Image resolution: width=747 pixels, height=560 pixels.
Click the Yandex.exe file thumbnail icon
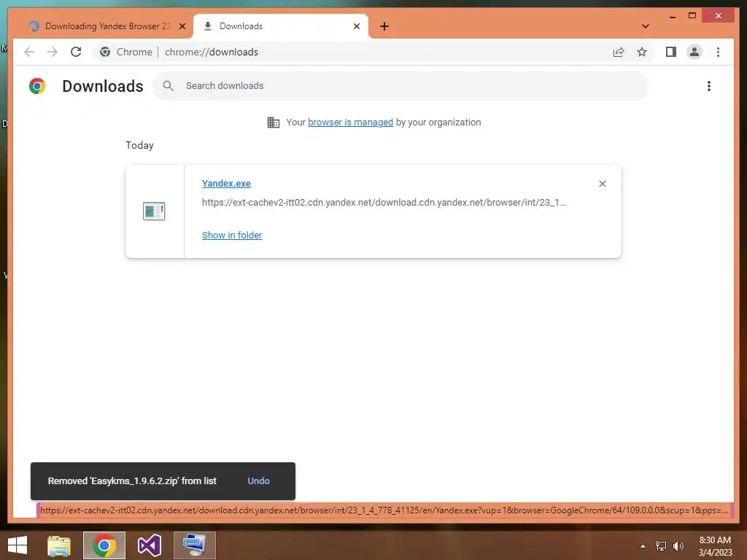(x=154, y=211)
